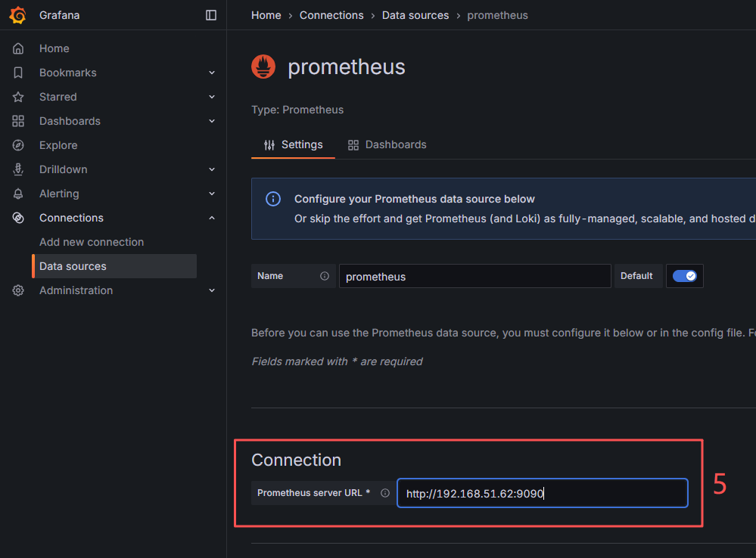Click the Grafana title text in sidebar
The image size is (756, 558).
[x=59, y=15]
